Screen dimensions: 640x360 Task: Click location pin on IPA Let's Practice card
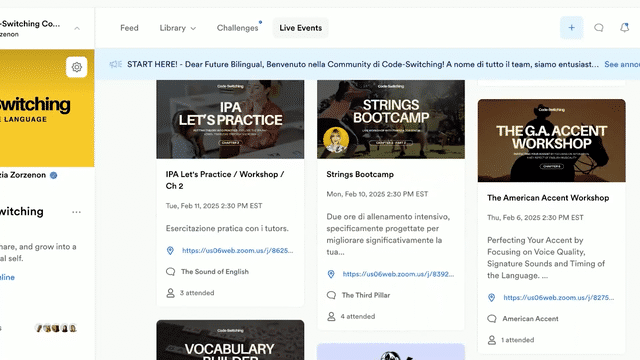[171, 251]
